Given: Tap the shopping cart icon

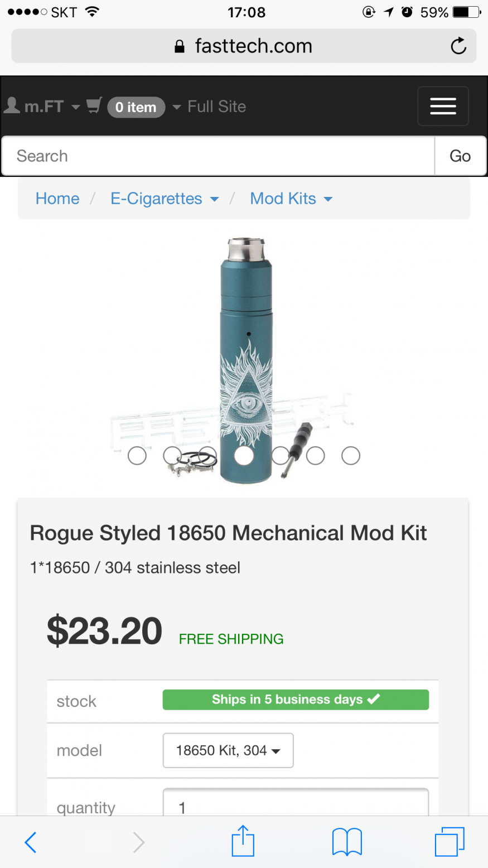Looking at the screenshot, I should pos(94,106).
